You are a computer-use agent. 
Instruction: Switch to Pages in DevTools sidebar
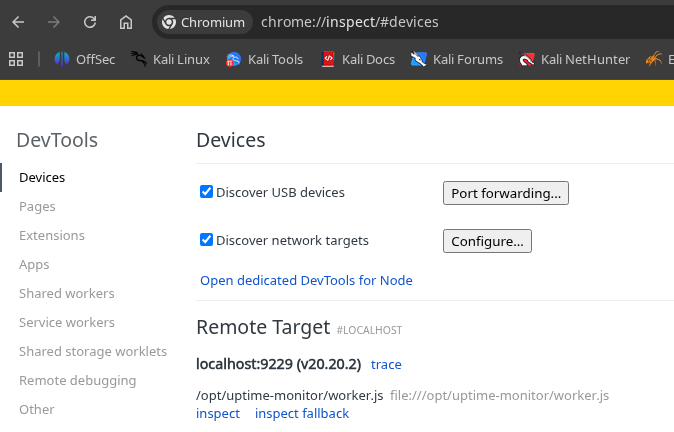click(37, 207)
